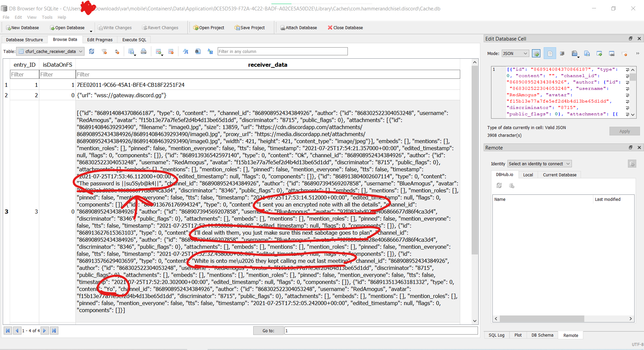Click the 'Go to:' button
Image resolution: width=644 pixels, height=350 pixels.
(268, 331)
